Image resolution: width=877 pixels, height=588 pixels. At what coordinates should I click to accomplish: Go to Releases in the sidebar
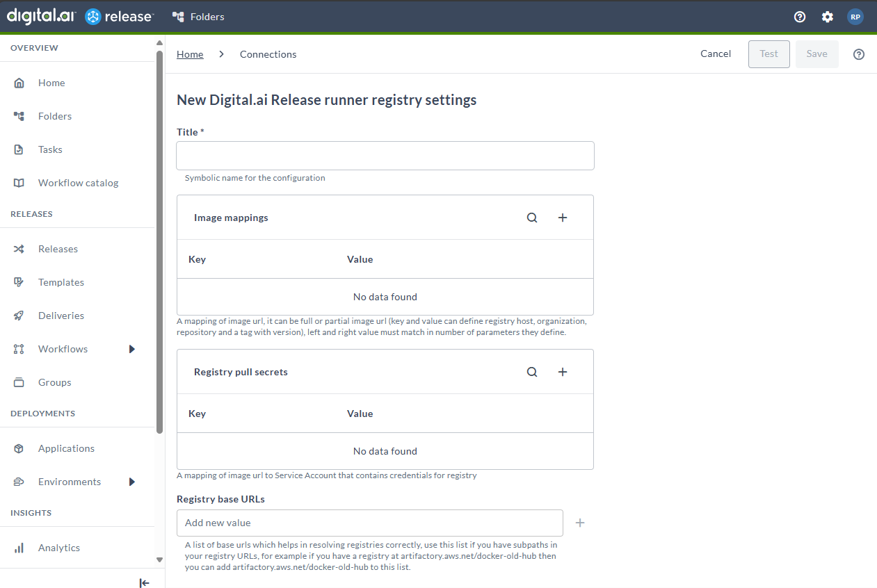pyautogui.click(x=58, y=249)
